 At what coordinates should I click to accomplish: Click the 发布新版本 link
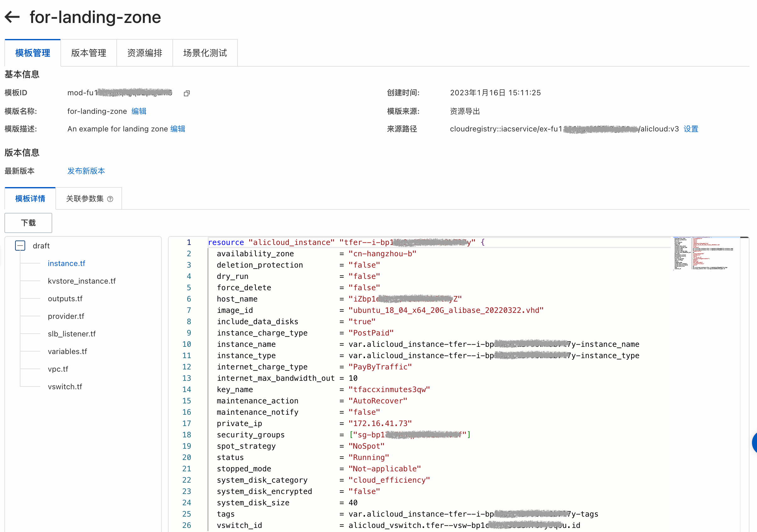pos(86,171)
